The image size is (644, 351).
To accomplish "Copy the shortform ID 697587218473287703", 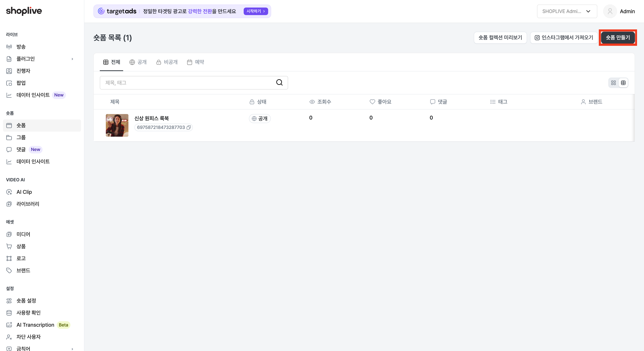I will tap(188, 127).
